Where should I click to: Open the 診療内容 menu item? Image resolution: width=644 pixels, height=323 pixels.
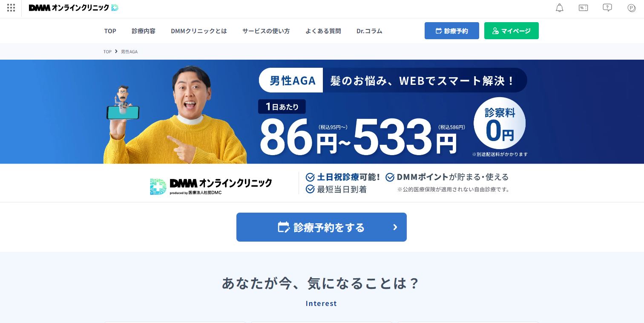point(144,31)
